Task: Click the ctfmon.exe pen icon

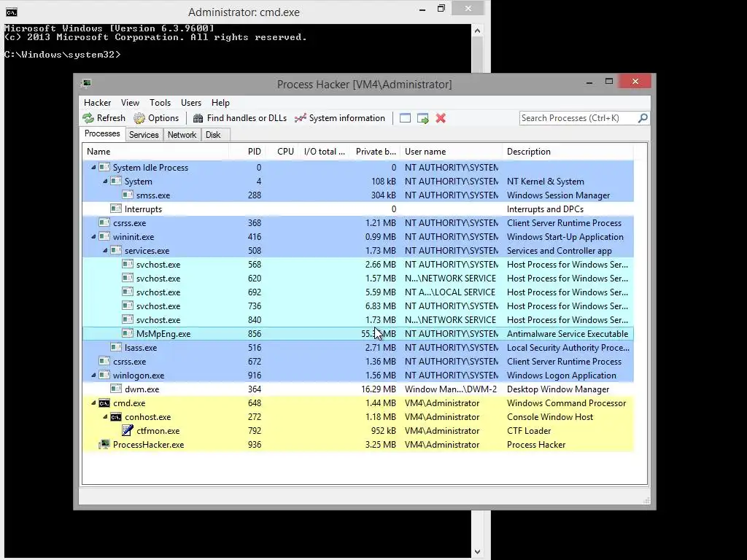Action: point(127,430)
